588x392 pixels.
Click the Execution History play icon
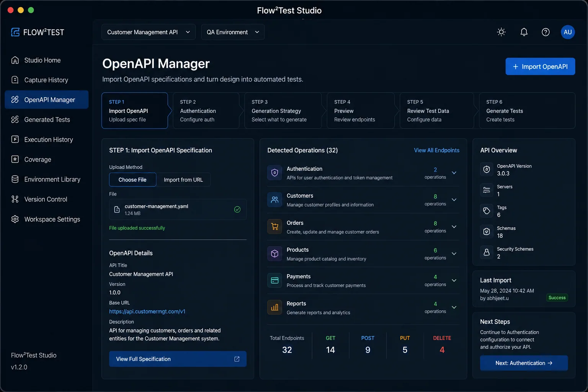pyautogui.click(x=15, y=139)
